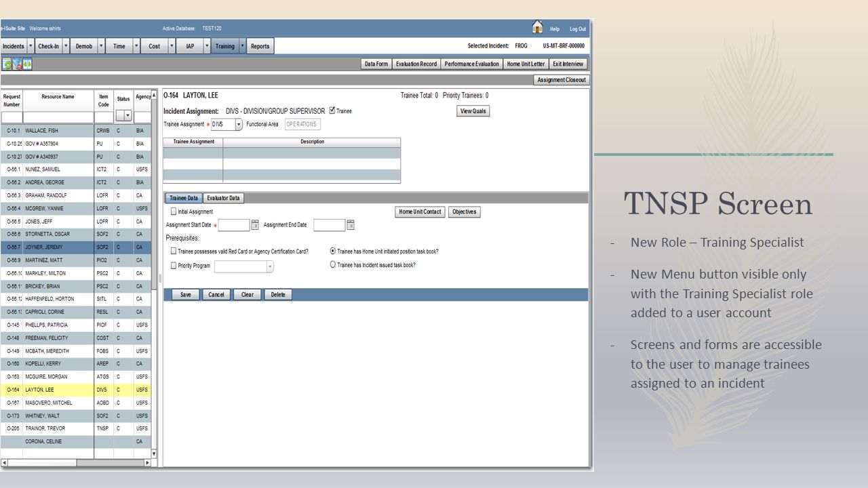Click the Home Unit Letter button
The width and height of the screenshot is (868, 488).
coord(526,64)
